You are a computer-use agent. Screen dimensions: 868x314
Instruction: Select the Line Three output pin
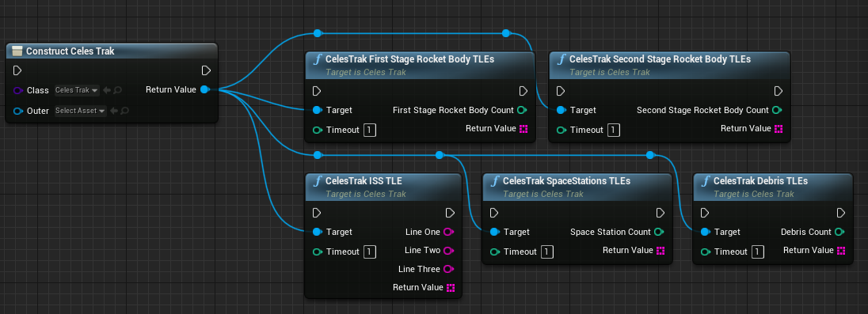(449, 269)
